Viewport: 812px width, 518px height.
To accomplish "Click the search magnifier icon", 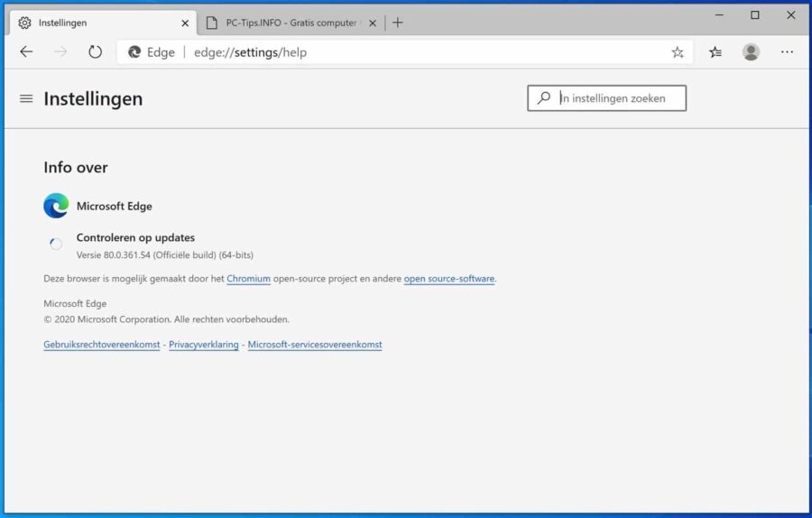I will pyautogui.click(x=544, y=97).
